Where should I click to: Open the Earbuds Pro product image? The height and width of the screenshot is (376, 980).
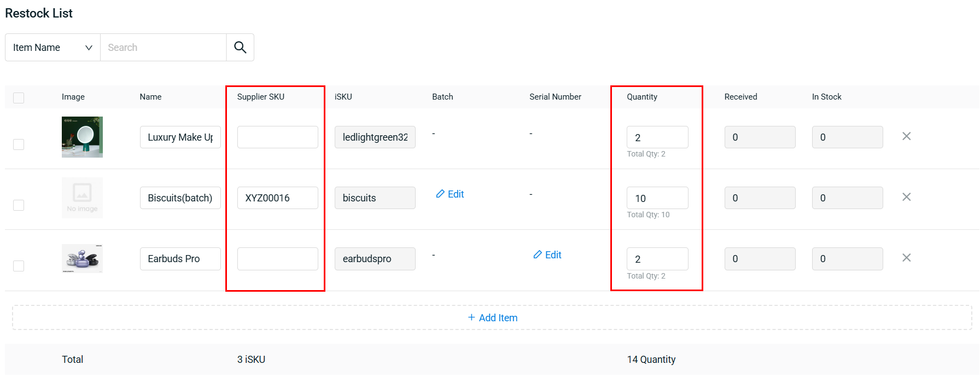[82, 258]
